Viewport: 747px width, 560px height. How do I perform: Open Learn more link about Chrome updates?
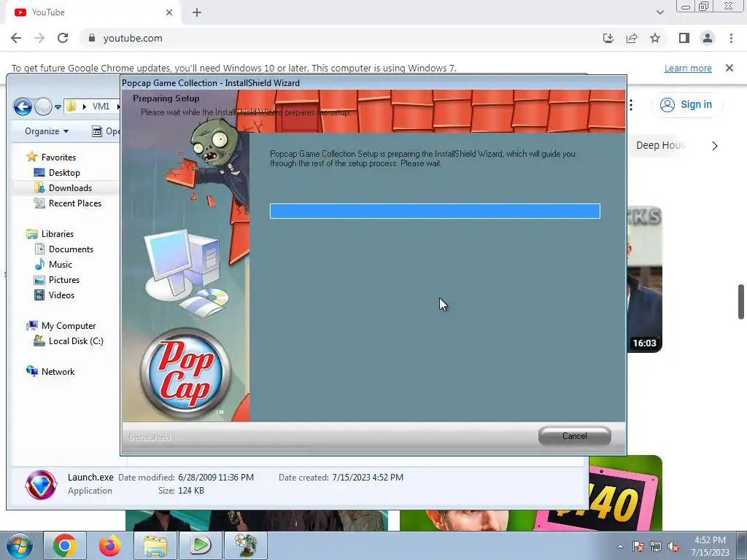(688, 68)
